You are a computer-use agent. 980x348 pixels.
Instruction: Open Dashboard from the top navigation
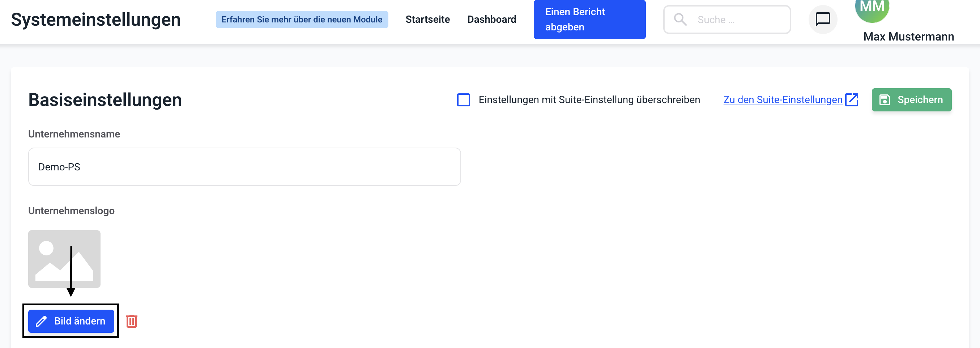coord(491,20)
